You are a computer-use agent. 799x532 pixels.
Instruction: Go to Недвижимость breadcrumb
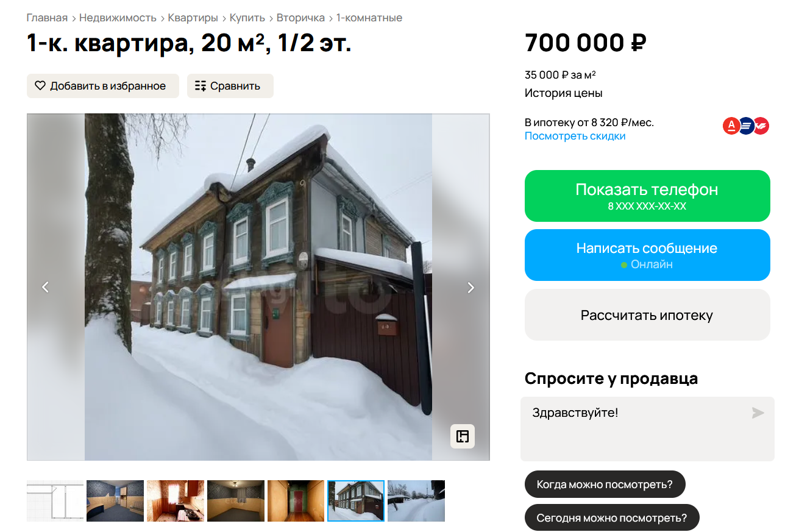click(x=118, y=18)
